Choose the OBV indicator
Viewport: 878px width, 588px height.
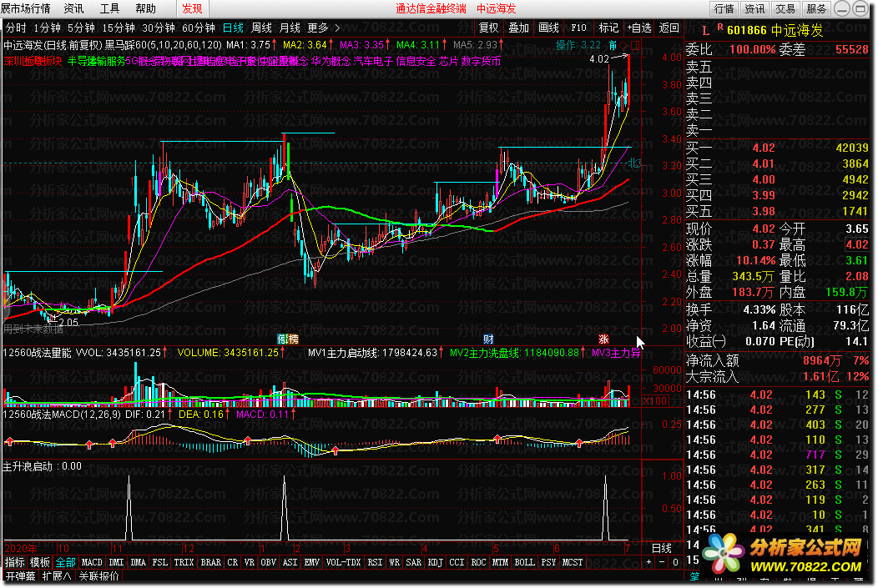269,562
